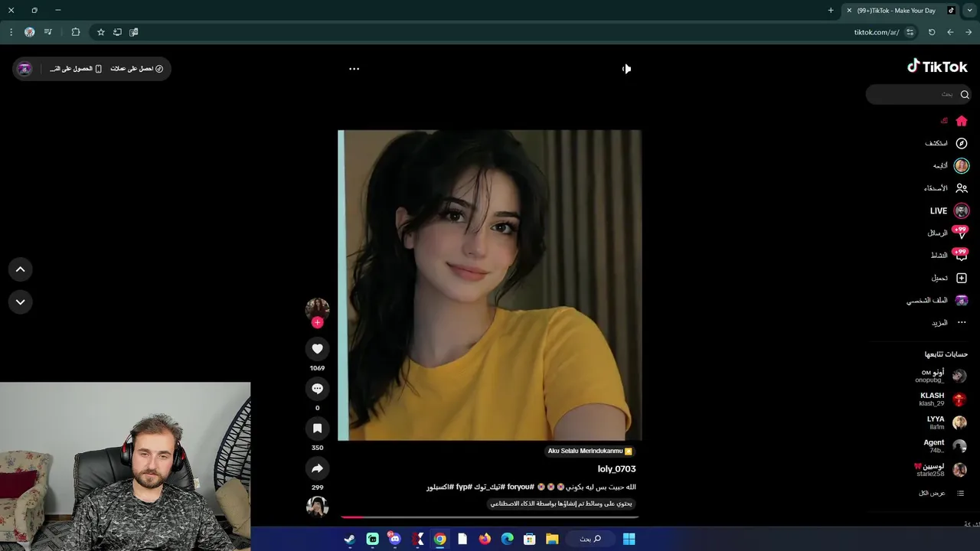Viewport: 980px width, 551px height.
Task: Click the video to pause playback
Action: 489,285
